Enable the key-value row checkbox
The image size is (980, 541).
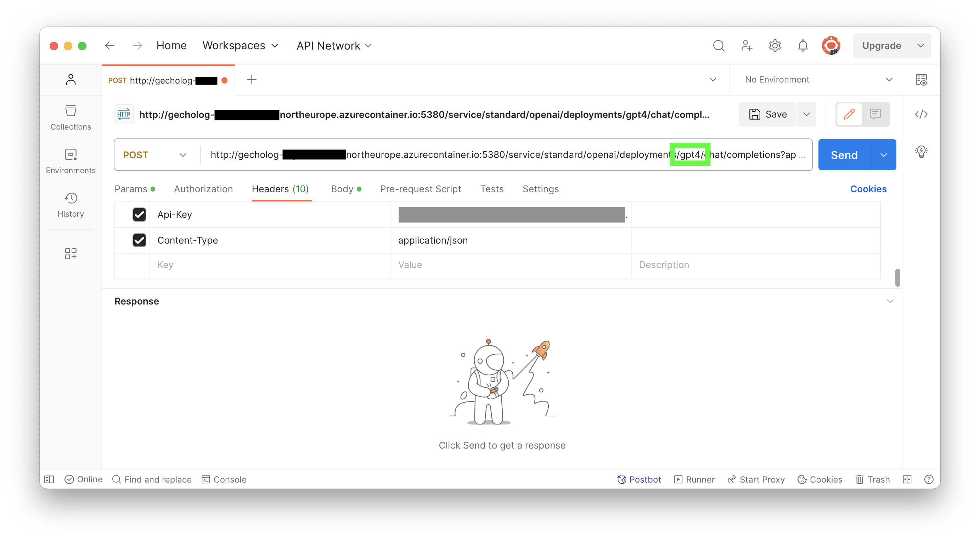(139, 264)
